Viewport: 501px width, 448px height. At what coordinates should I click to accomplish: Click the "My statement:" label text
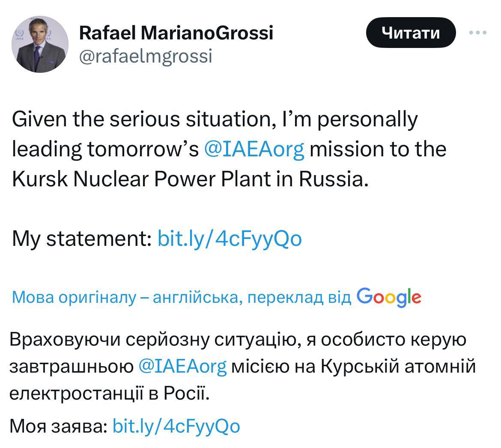81,239
